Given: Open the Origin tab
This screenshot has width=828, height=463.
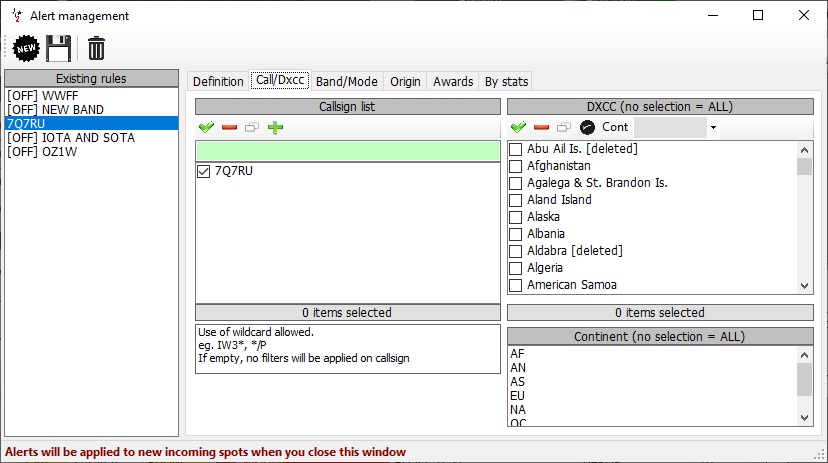Looking at the screenshot, I should [405, 82].
